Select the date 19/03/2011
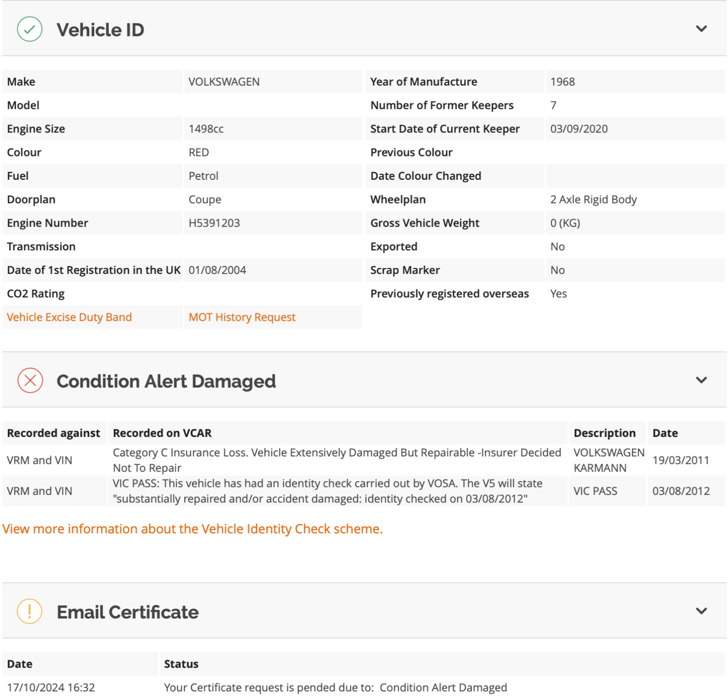 point(681,460)
